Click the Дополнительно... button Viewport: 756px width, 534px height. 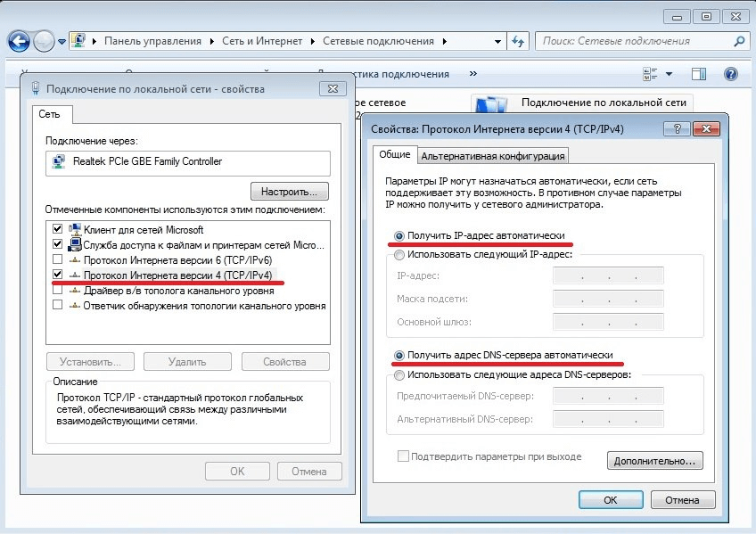[655, 461]
